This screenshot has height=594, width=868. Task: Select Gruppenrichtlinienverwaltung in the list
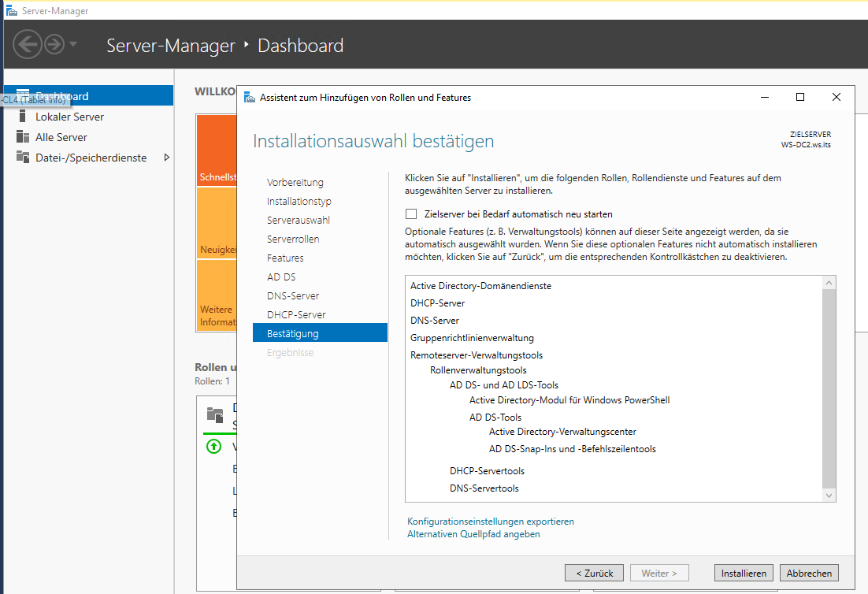pyautogui.click(x=472, y=337)
